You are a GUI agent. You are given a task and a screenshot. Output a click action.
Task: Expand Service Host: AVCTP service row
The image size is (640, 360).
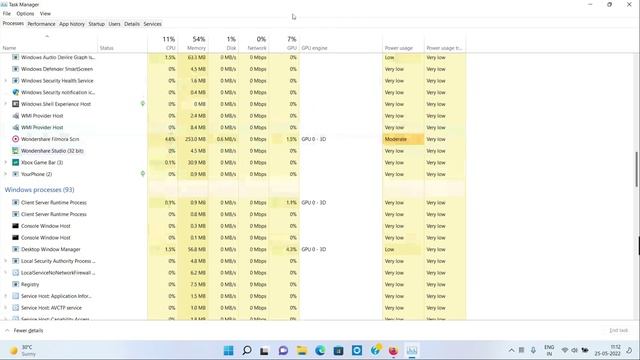pos(6,308)
